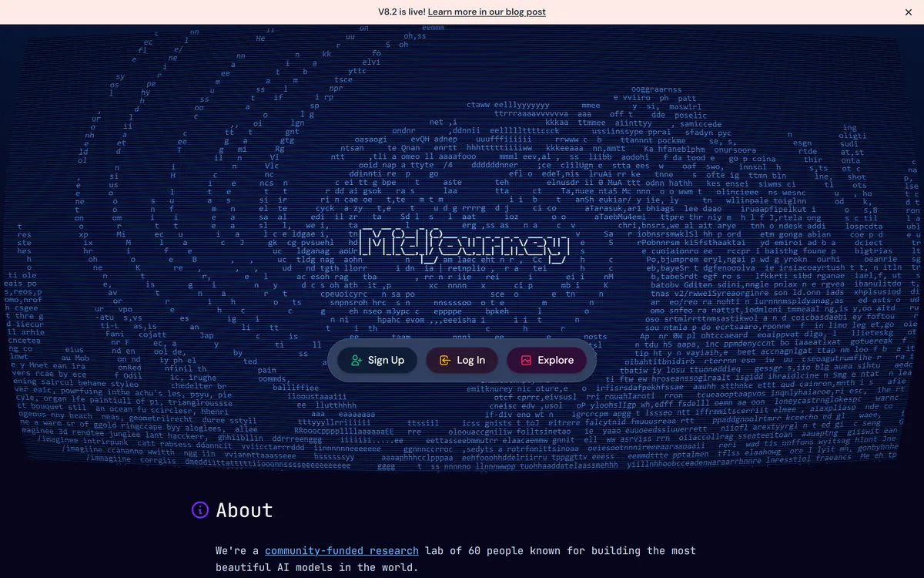The width and height of the screenshot is (924, 578).
Task: Click the arrow-enter icon in Log In
Action: (x=444, y=360)
